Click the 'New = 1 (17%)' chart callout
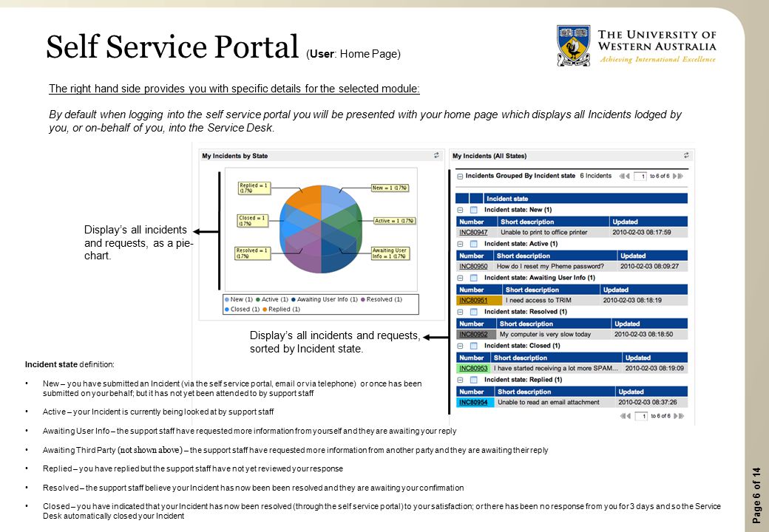 [x=390, y=188]
